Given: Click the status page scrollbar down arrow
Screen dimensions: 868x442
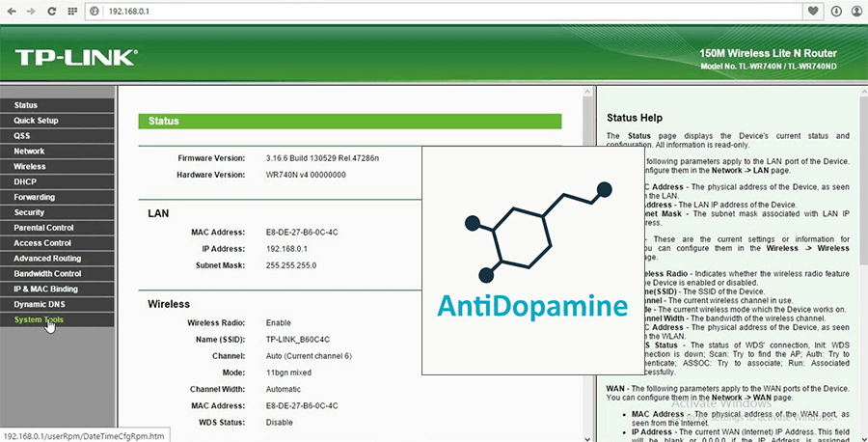Looking at the screenshot, I should pyautogui.click(x=588, y=438).
